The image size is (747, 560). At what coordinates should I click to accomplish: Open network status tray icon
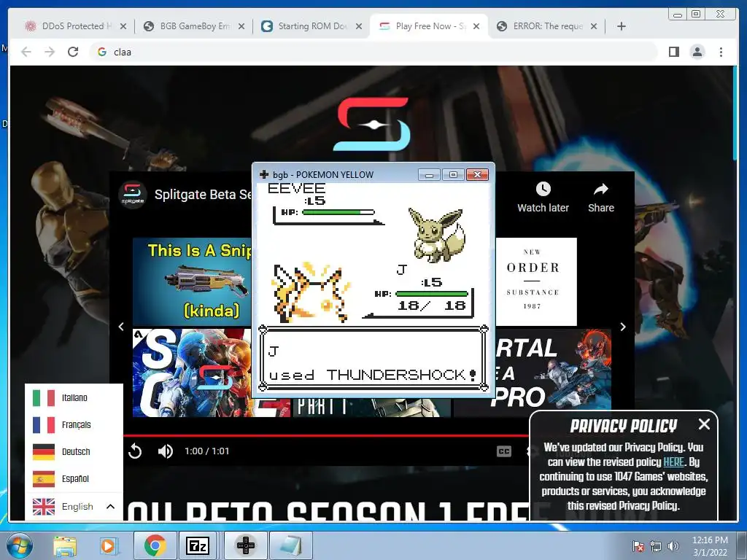(x=656, y=546)
